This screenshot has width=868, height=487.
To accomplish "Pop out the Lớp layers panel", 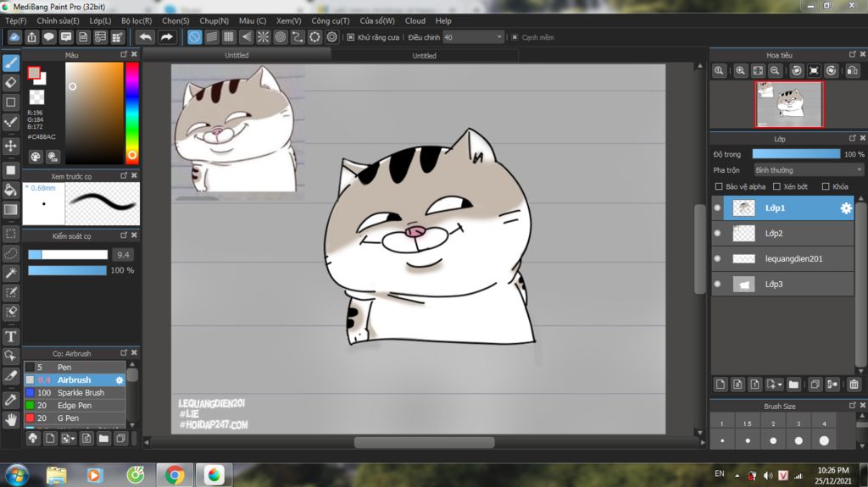I will point(853,138).
